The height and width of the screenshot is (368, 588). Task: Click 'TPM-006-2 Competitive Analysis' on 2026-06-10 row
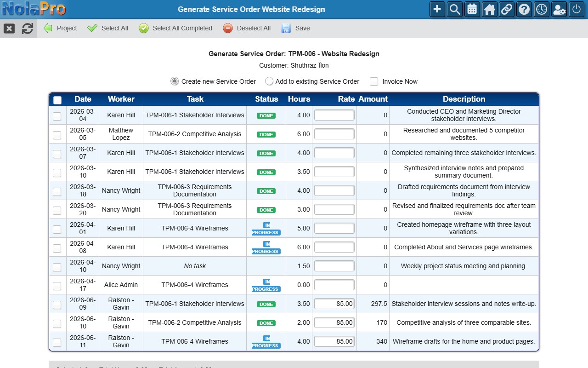(x=195, y=322)
